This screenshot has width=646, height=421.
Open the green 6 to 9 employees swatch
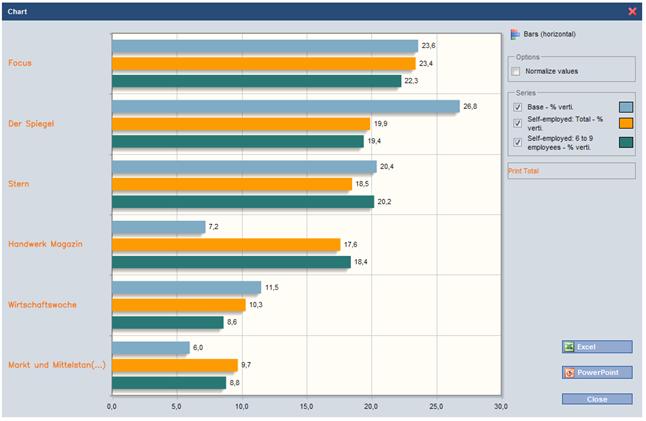626,143
